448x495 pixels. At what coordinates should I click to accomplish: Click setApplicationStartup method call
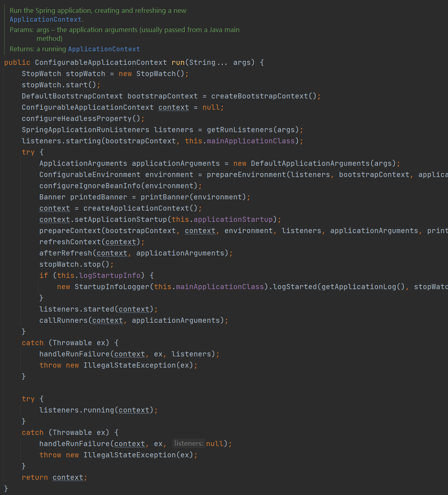coord(121,219)
